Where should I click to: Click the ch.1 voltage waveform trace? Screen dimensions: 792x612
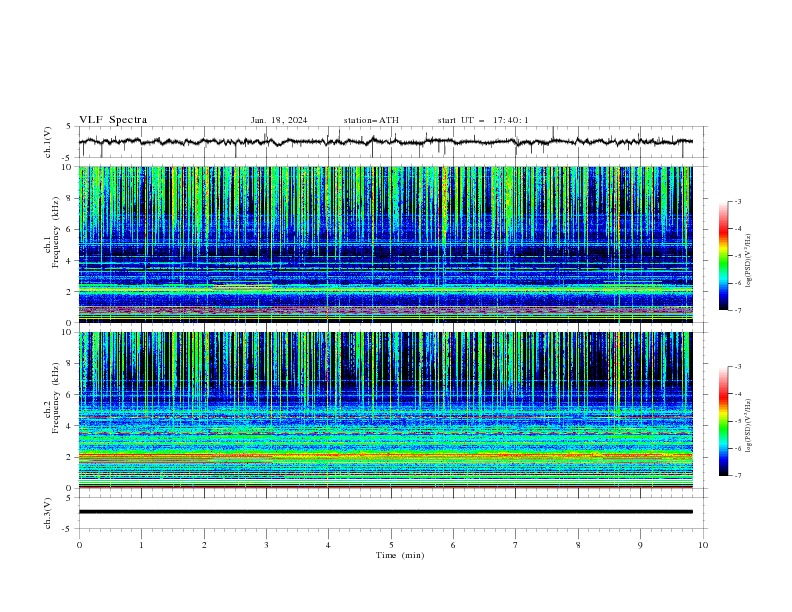coord(385,142)
